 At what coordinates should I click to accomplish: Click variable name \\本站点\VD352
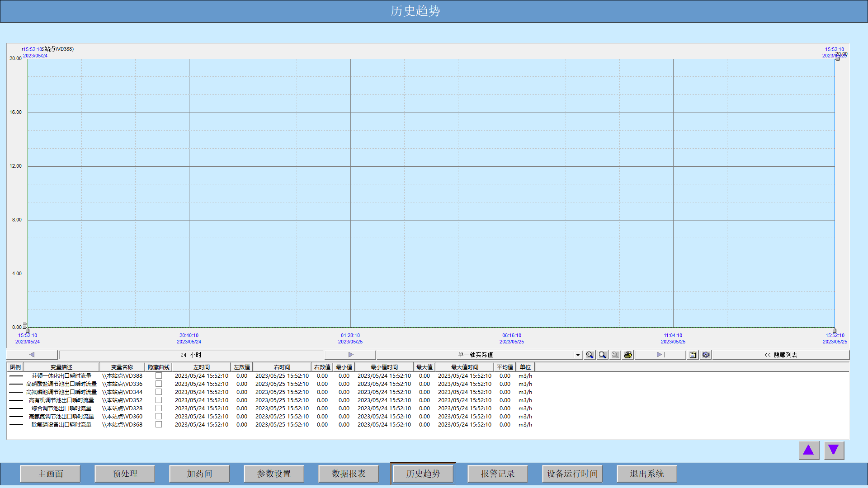(x=122, y=400)
